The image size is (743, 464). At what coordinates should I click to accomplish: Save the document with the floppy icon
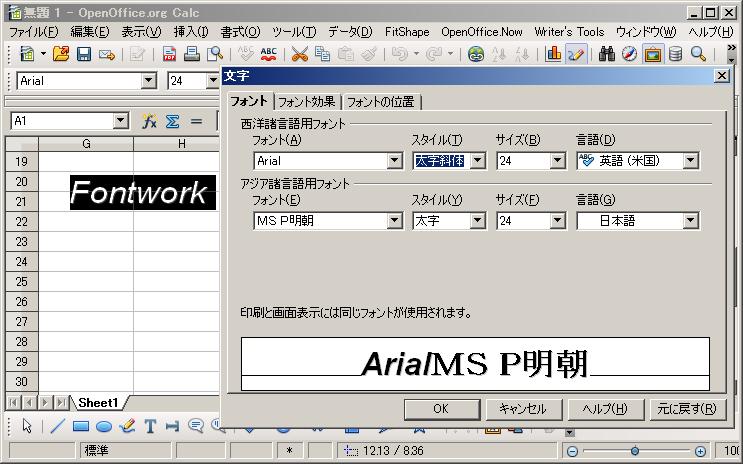[x=84, y=54]
